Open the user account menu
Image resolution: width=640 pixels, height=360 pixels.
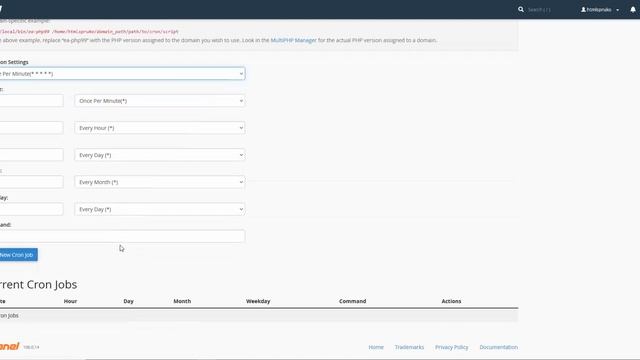600,9
